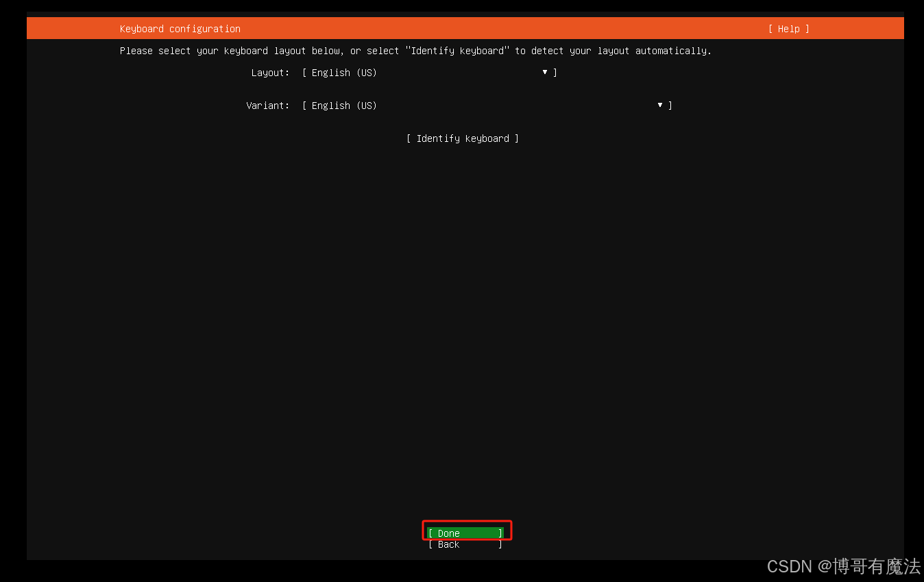Click the Layout label text
This screenshot has width=924, height=582.
coord(269,72)
